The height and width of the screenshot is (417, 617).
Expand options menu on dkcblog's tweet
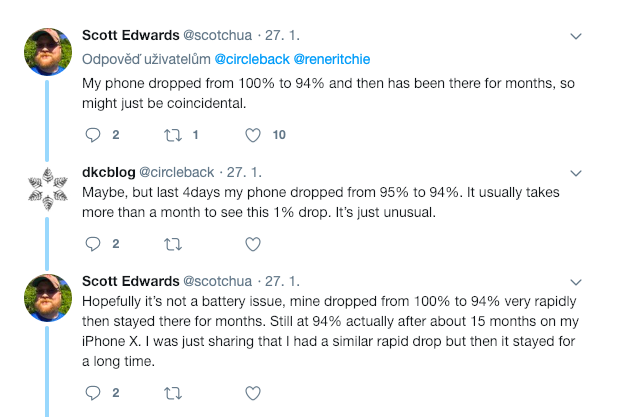[x=576, y=171]
